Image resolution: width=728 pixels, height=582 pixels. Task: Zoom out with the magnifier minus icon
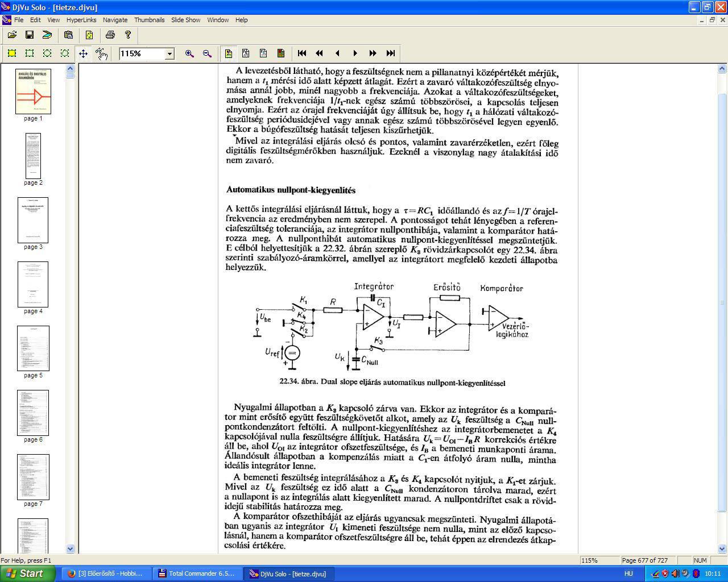pos(207,53)
